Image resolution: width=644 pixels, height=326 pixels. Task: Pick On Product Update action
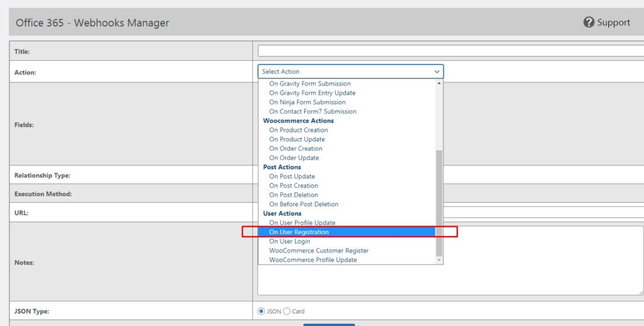(x=297, y=139)
